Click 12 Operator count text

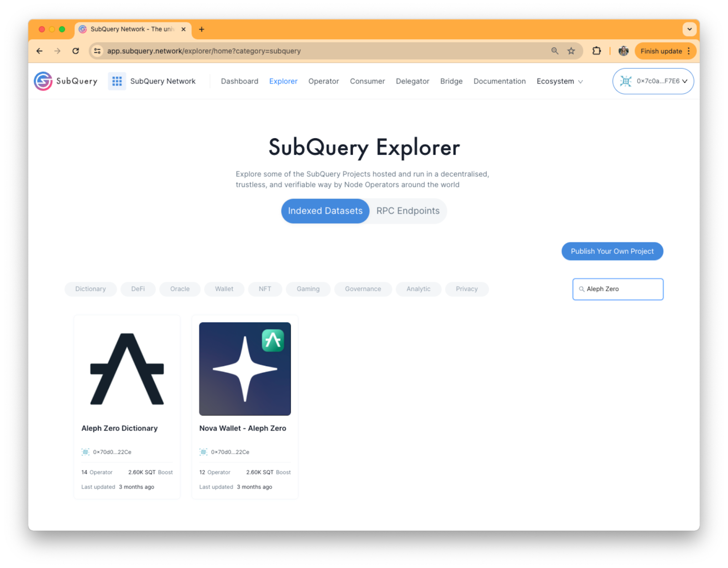coord(215,472)
